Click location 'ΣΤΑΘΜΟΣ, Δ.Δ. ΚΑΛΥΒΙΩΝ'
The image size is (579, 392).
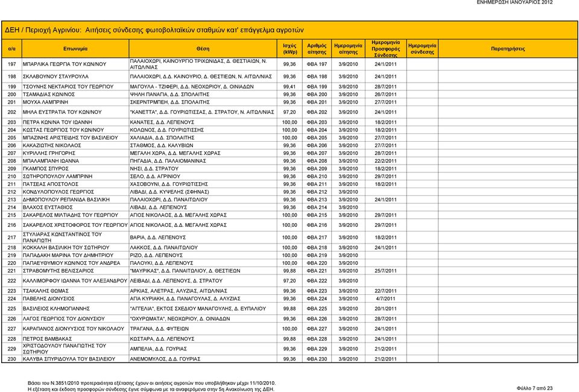click(162, 145)
